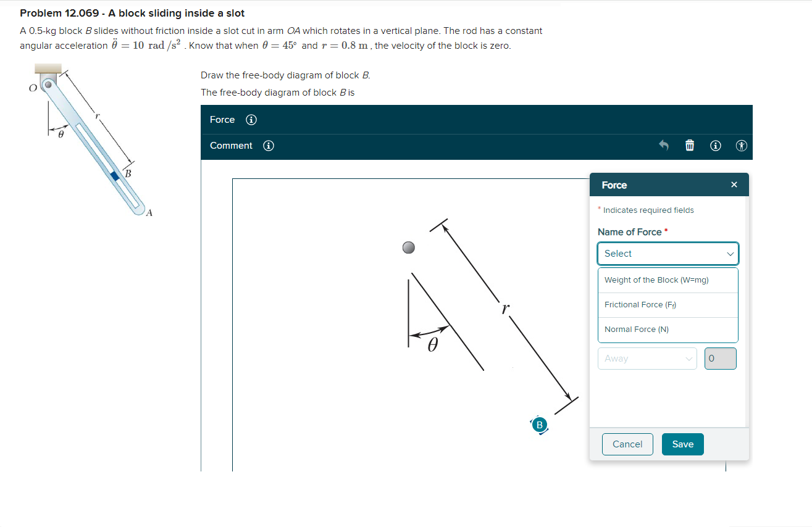Click the Save button in the Force dialog
Image resolution: width=812 pixels, height=527 pixels.
682,444
